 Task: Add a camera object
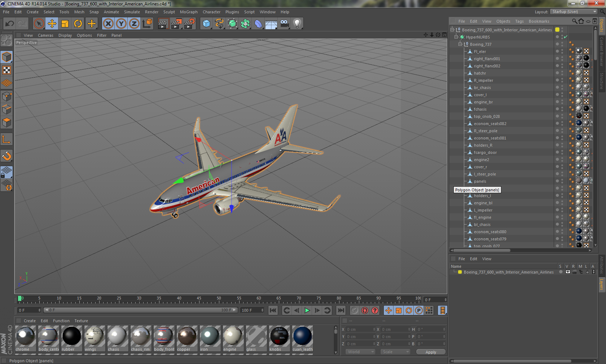[x=284, y=24]
